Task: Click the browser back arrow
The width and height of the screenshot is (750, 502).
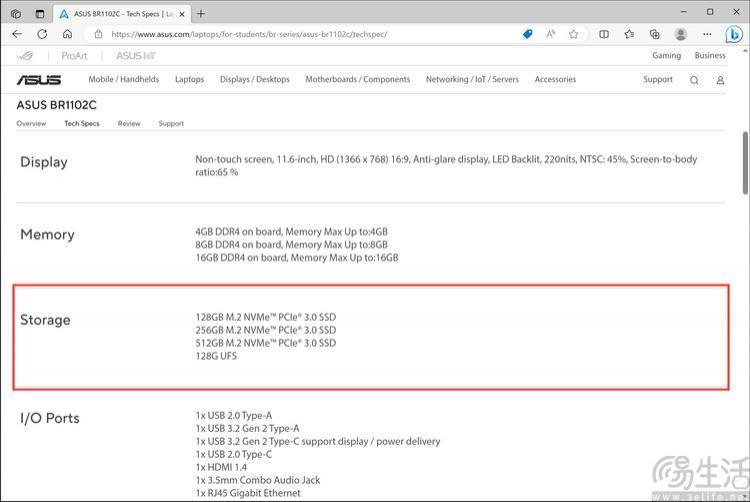Action: click(17, 34)
